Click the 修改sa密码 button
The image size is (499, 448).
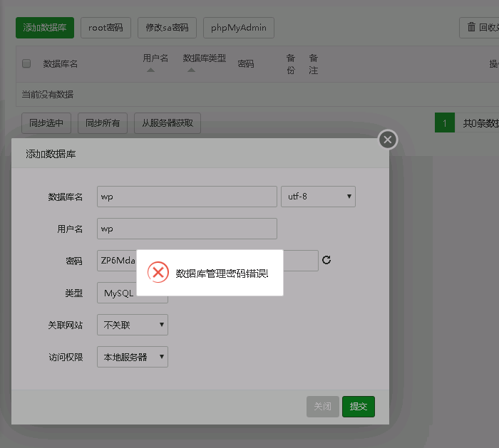coord(167,28)
